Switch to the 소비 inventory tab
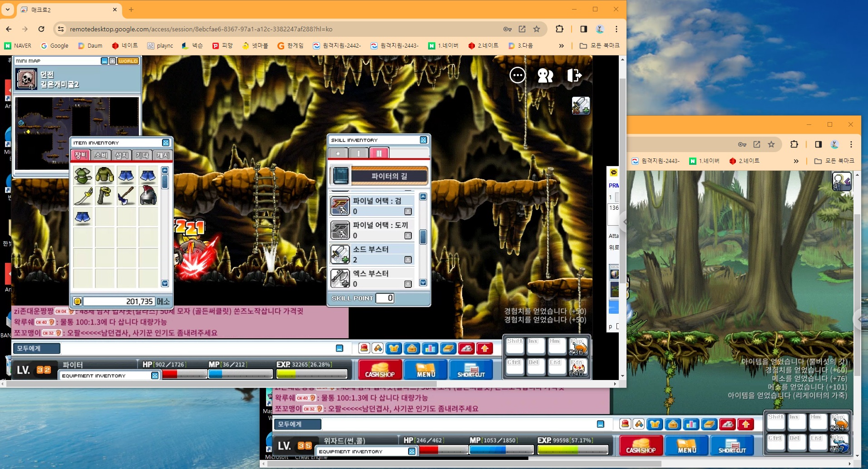This screenshot has width=868, height=469. coord(101,155)
